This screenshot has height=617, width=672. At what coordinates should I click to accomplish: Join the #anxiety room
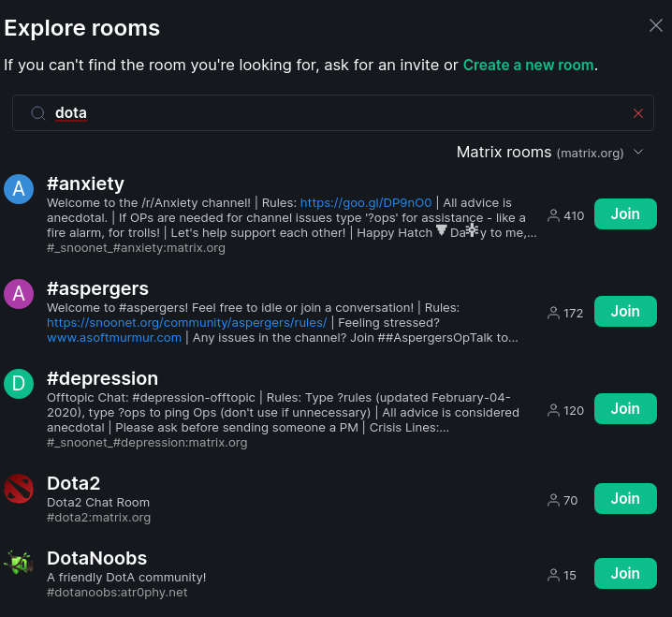tap(625, 214)
